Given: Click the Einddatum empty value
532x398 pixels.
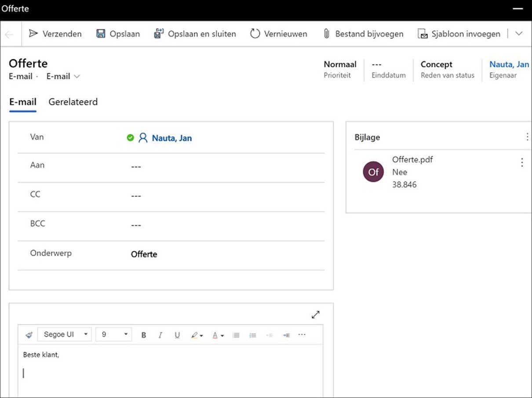Looking at the screenshot, I should (x=376, y=64).
